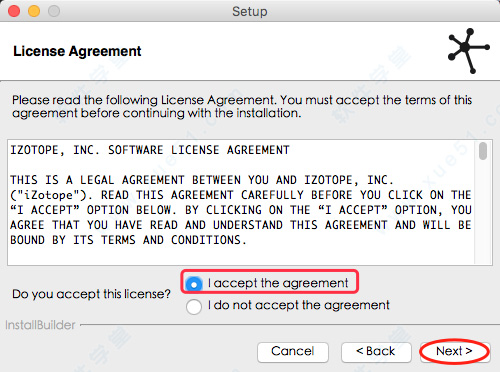This screenshot has height=372, width=500.
Task: Continue the installation with the Next button
Action: click(455, 351)
